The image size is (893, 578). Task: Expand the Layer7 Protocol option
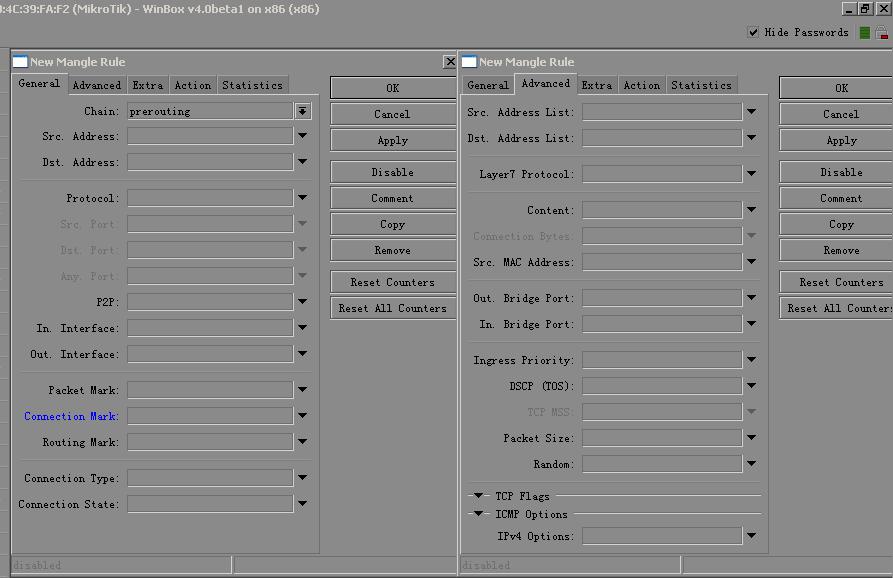(x=752, y=174)
